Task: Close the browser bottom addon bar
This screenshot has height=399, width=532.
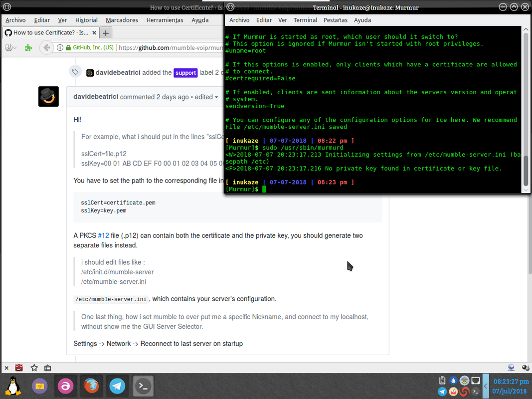Action: pos(6,368)
